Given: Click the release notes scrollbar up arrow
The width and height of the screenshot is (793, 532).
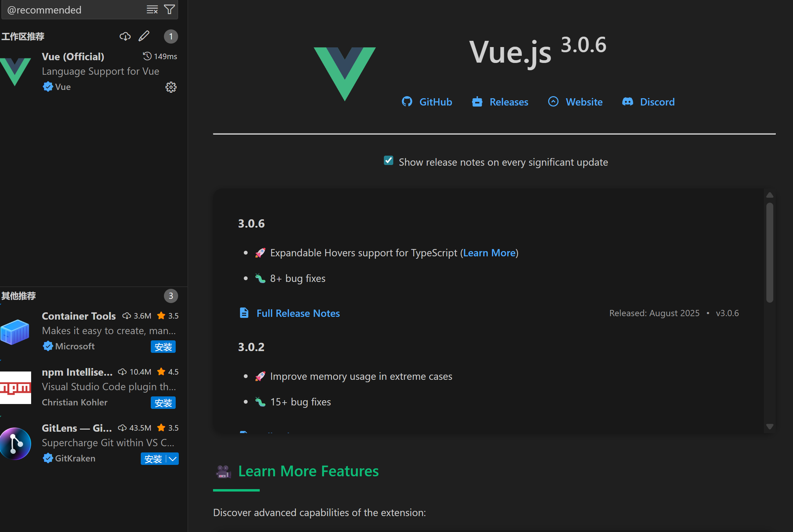Looking at the screenshot, I should tap(769, 195).
